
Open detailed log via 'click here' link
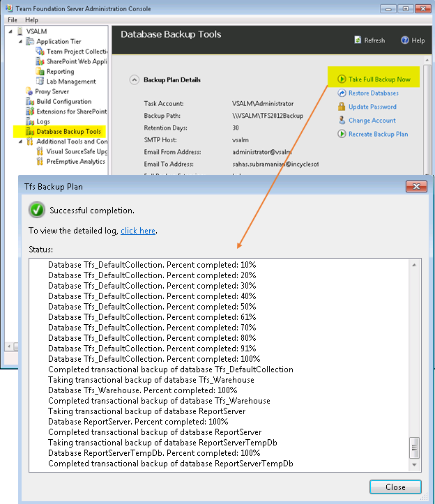click(x=137, y=231)
